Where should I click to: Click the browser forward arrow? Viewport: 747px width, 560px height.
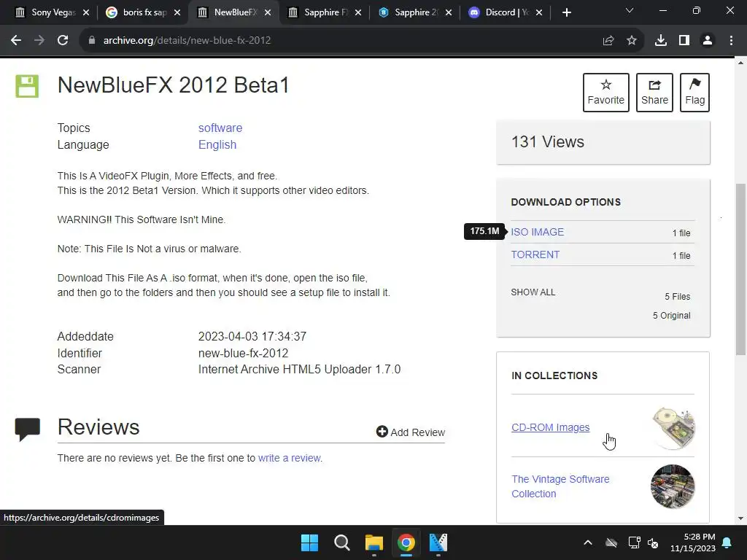click(39, 41)
